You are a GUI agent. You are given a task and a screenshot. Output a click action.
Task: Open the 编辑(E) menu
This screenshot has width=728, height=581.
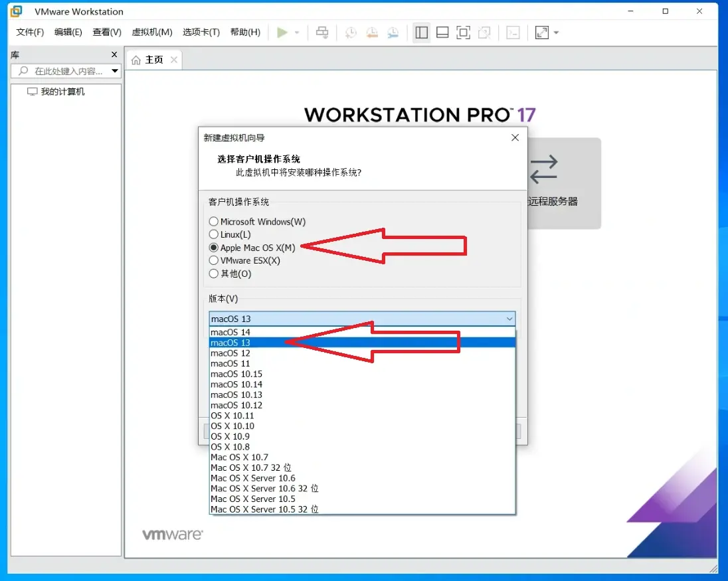click(68, 32)
